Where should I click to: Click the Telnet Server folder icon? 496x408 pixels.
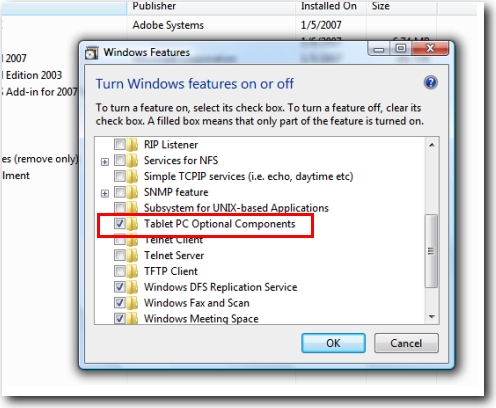[x=132, y=255]
